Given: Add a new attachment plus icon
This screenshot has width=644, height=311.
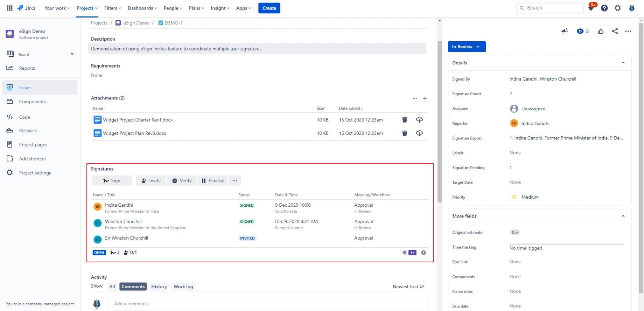Looking at the screenshot, I should pyautogui.click(x=425, y=99).
